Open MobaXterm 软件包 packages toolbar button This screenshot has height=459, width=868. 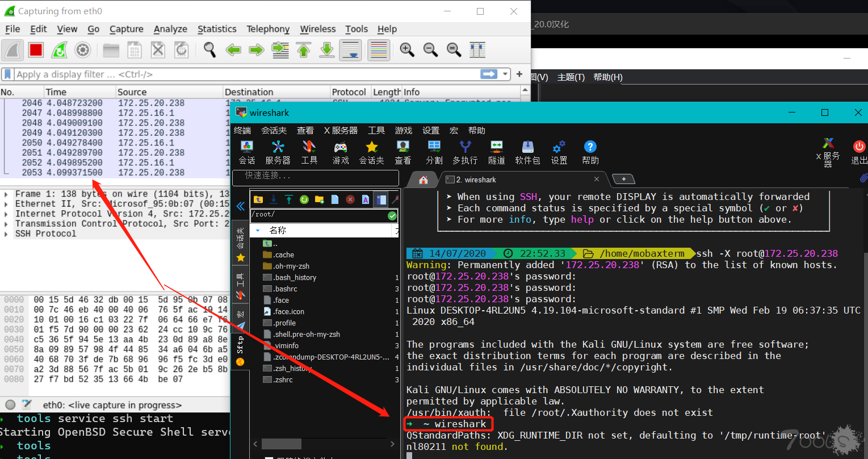(x=527, y=152)
